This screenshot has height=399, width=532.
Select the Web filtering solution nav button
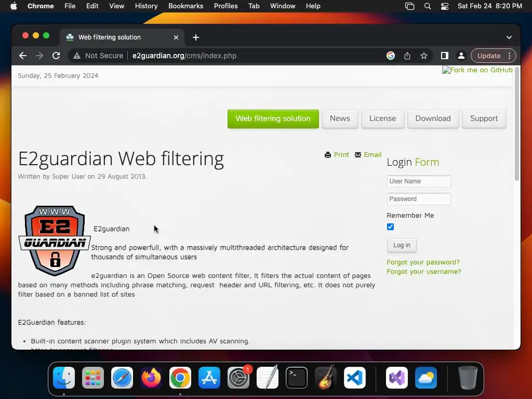(273, 119)
